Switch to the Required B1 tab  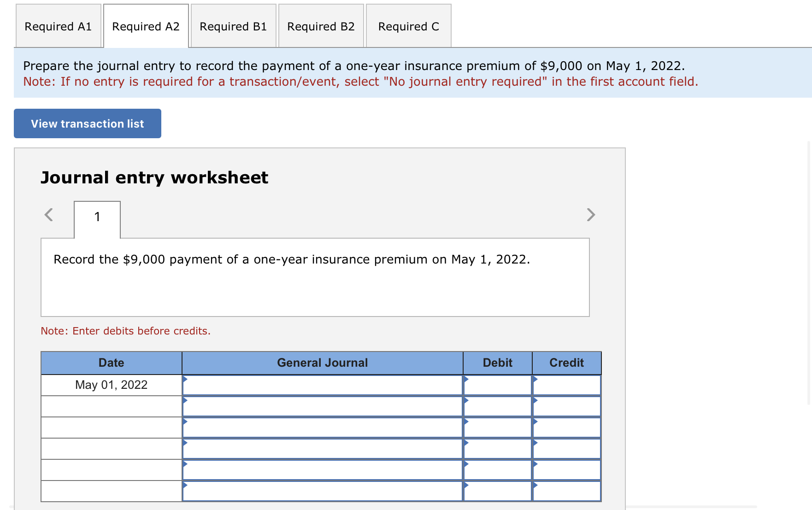coord(233,26)
